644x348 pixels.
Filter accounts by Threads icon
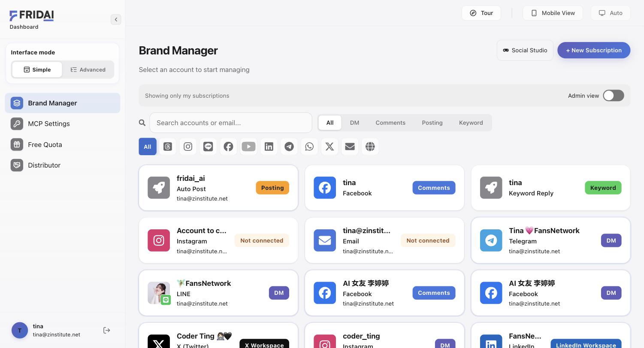click(168, 147)
